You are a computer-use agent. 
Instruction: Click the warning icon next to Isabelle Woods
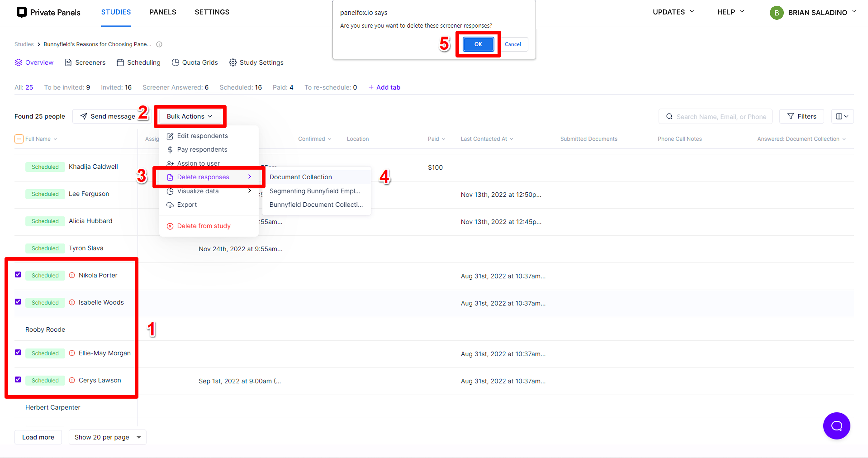(72, 303)
